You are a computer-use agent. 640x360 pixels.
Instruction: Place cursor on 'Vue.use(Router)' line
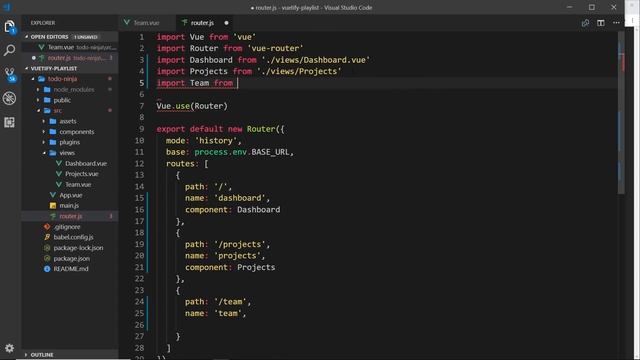tap(192, 106)
